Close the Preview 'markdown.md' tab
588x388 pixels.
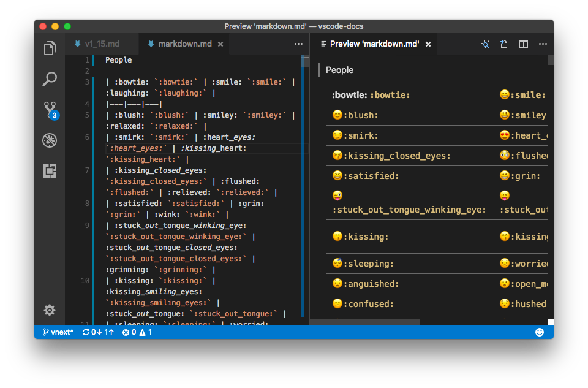(428, 44)
